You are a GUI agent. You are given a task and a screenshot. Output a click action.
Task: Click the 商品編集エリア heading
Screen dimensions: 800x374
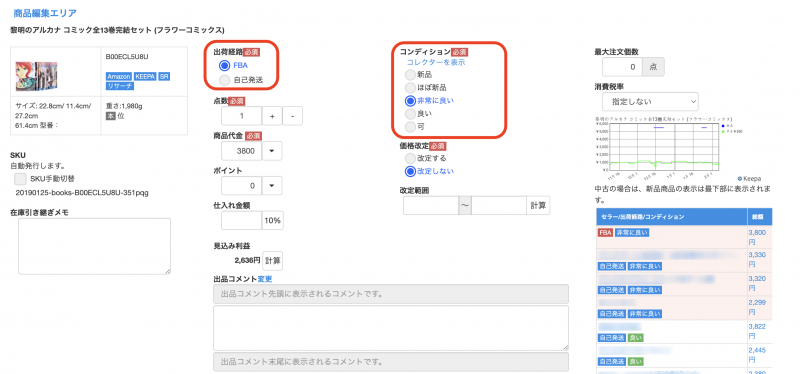pyautogui.click(x=45, y=13)
